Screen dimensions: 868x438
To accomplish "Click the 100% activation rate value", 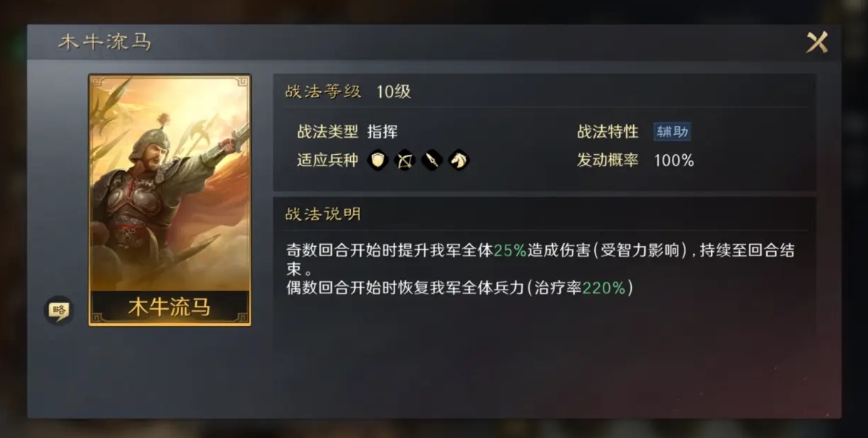I will click(x=674, y=161).
